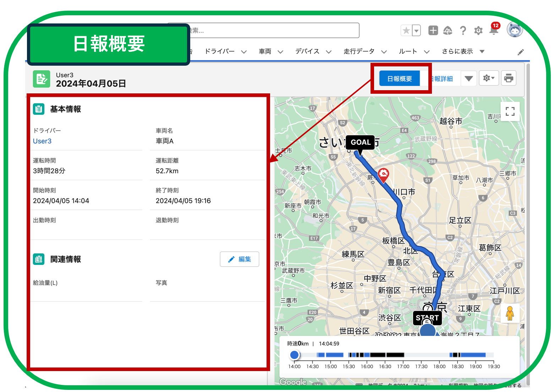Screen dimensions: 554x392
Task: Click the GOAL marker on map
Action: pos(361,142)
